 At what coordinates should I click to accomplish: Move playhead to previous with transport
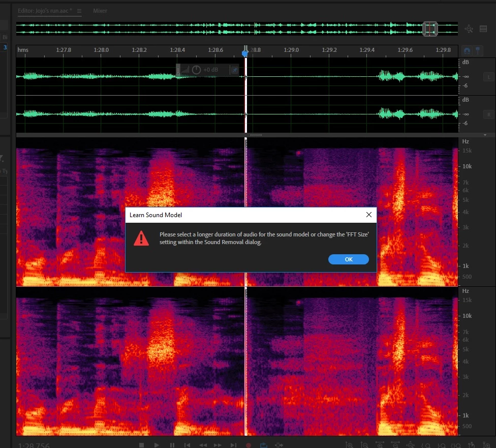[x=187, y=445]
